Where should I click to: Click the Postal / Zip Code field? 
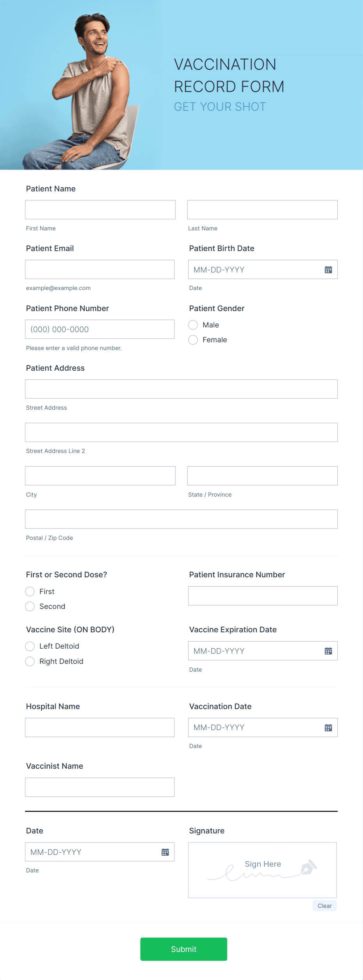181,519
